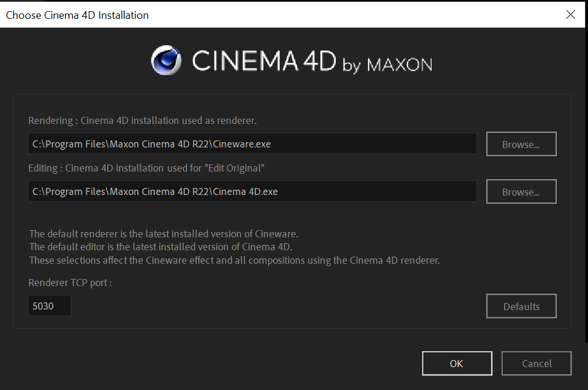
Task: Click the Editing "Edit Original" description label
Action: [147, 169]
